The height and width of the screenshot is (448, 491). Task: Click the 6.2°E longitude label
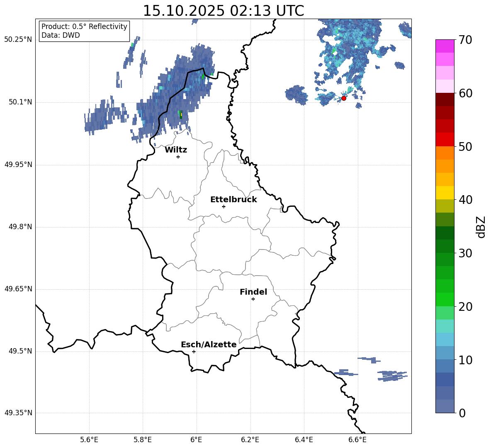click(x=250, y=440)
